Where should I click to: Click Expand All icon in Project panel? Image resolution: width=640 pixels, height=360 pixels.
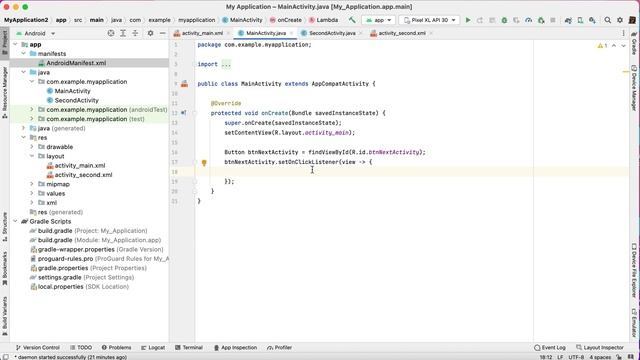pyautogui.click(x=123, y=33)
